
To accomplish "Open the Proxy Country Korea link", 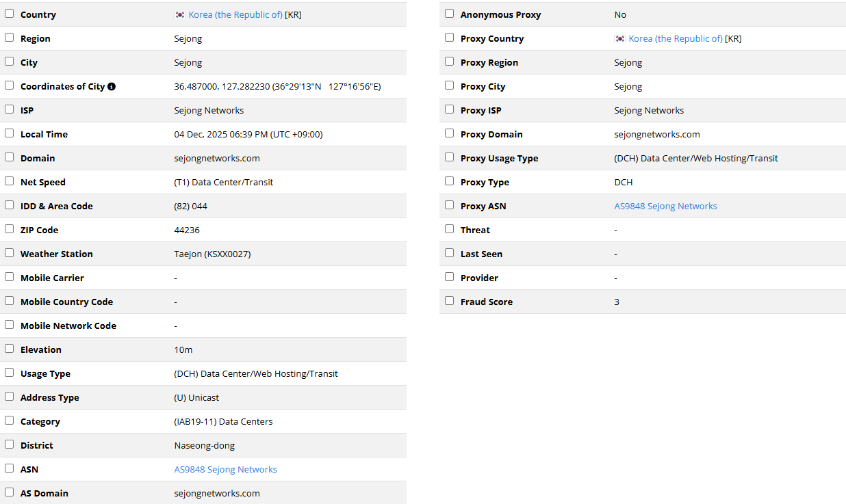I will 676,39.
